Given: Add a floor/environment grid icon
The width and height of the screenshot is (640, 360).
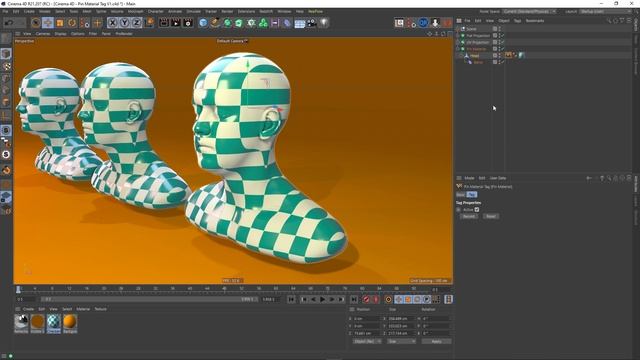Looking at the screenshot, I should tap(300, 23).
